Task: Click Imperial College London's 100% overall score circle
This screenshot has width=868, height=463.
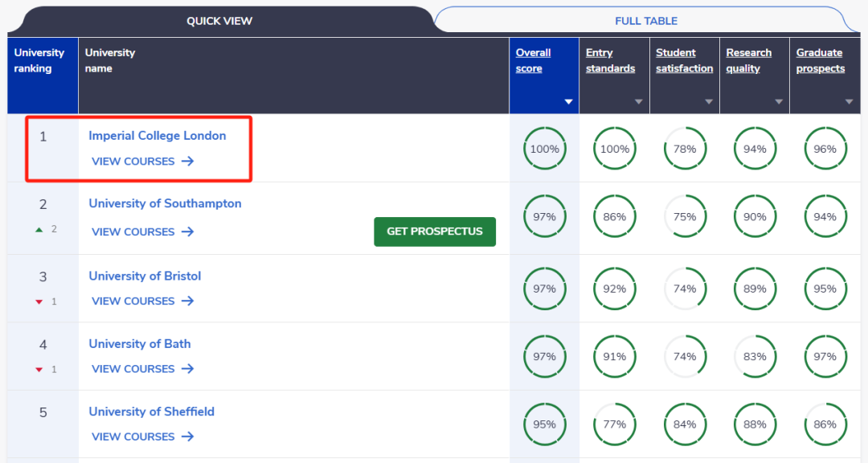Action: coord(545,149)
